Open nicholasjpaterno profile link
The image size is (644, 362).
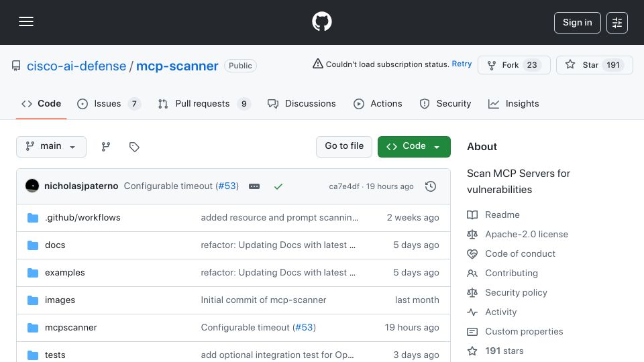pos(81,186)
